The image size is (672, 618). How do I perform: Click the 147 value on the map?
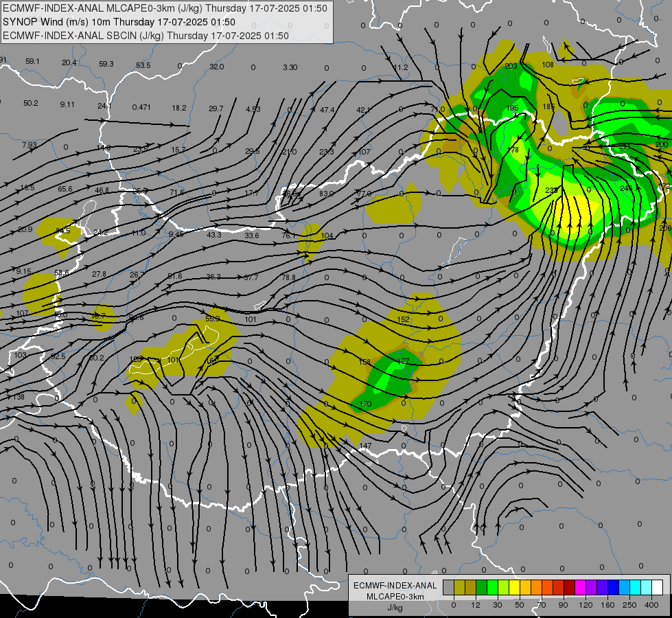[x=365, y=446]
